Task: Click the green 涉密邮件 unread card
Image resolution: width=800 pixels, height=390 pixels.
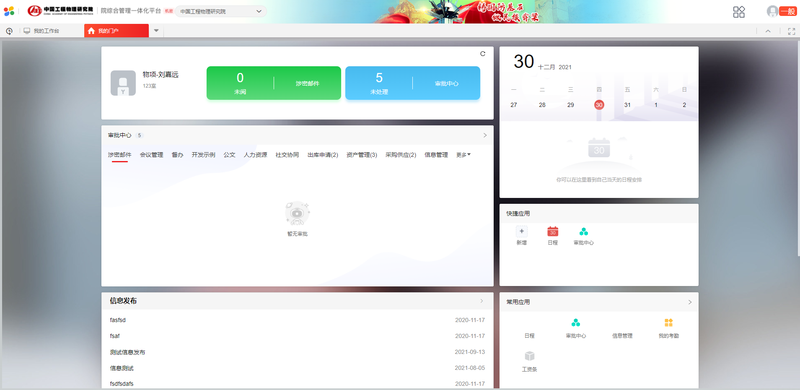Action: (273, 83)
